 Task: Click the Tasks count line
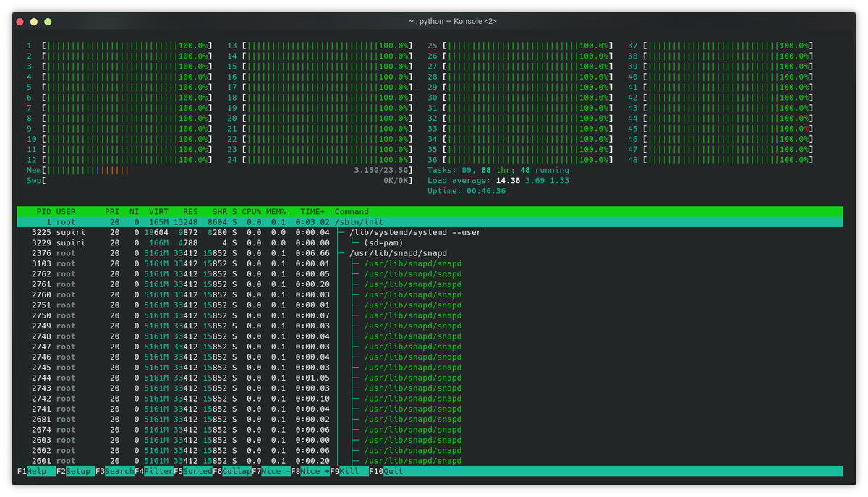click(498, 170)
